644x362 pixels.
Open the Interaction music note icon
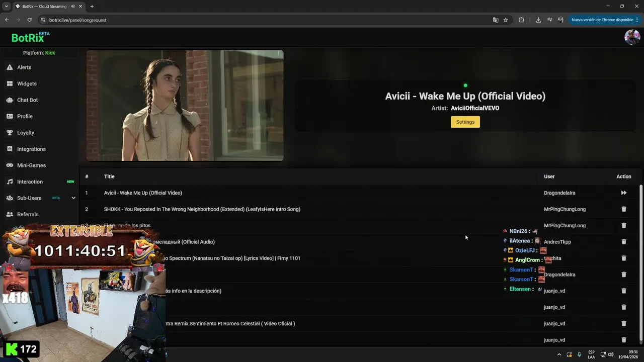10,182
